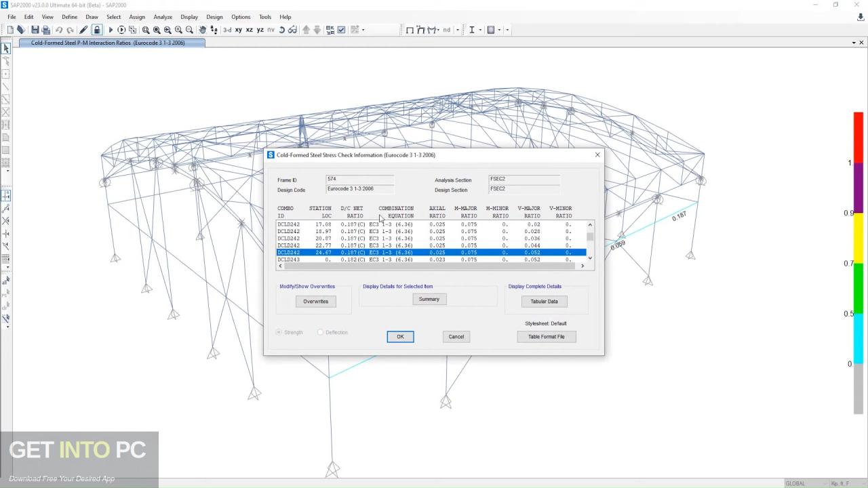
Task: Switch to yz plane view
Action: 260,30
